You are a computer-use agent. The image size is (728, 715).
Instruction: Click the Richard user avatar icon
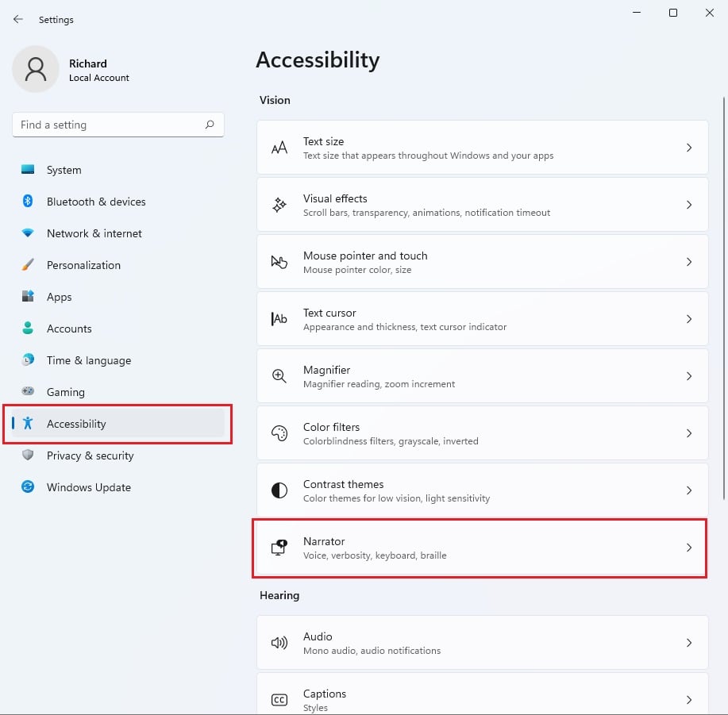[x=36, y=69]
